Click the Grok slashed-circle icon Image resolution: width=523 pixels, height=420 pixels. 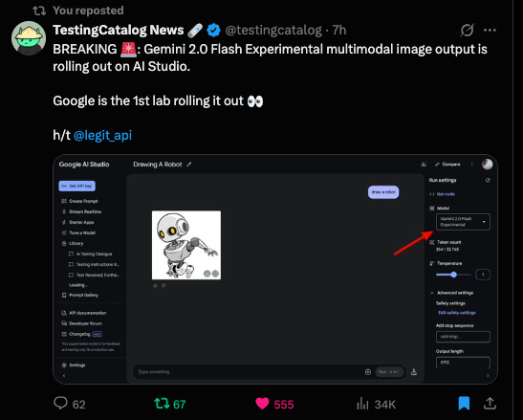tap(467, 31)
